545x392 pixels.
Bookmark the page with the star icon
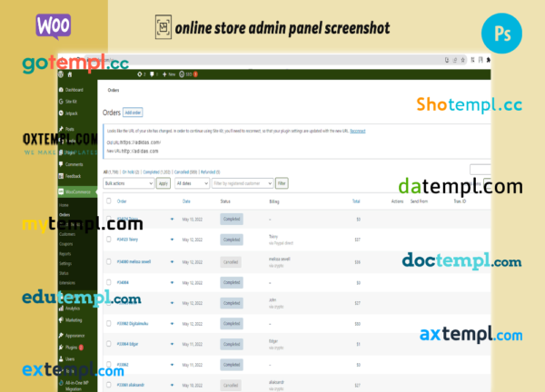tap(462, 60)
